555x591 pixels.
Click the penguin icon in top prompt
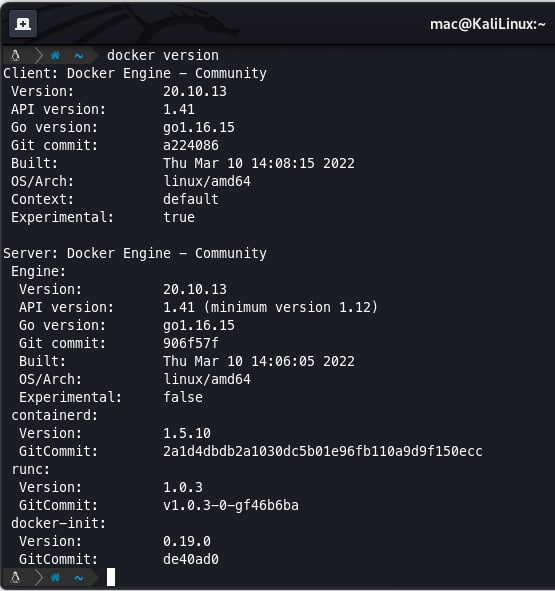[x=15, y=56]
